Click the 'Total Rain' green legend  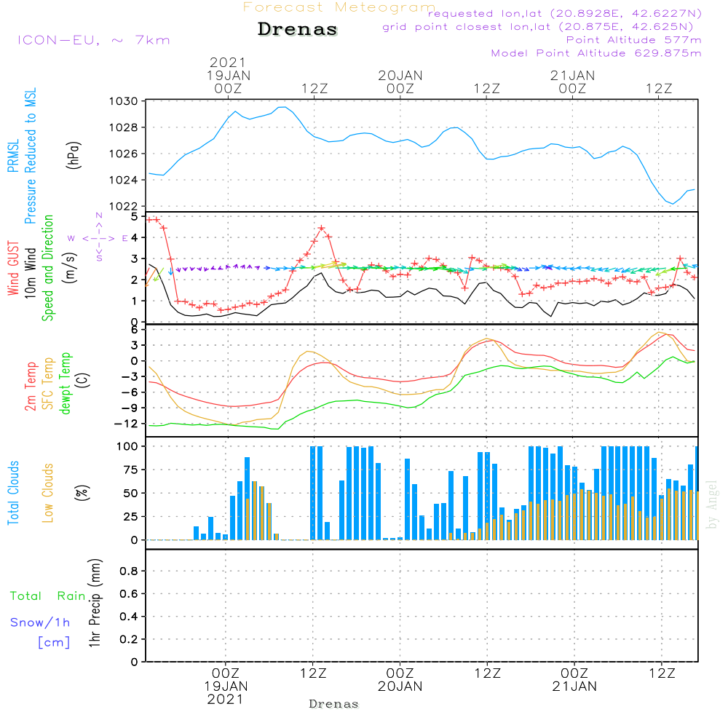tap(48, 596)
